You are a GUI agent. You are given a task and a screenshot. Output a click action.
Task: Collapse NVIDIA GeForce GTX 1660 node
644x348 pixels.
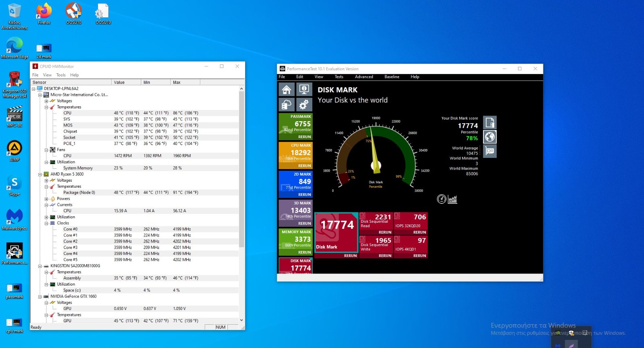(40, 296)
